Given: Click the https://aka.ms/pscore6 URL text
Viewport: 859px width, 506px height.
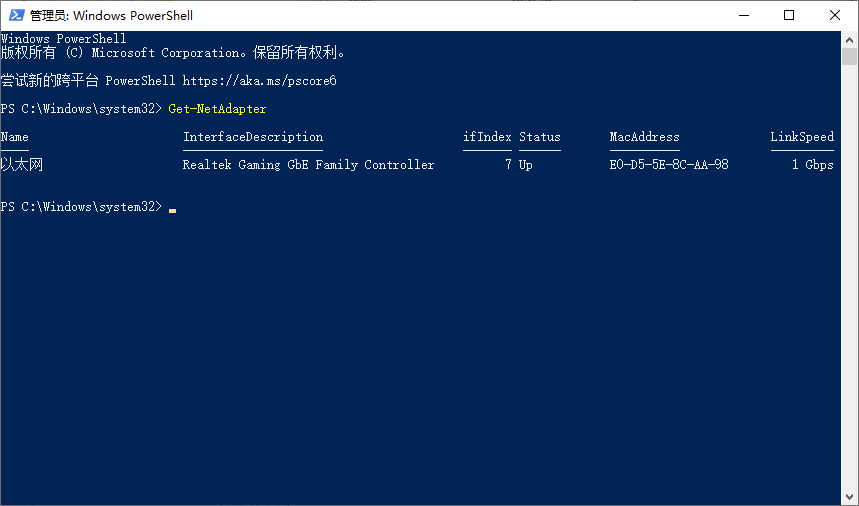Looking at the screenshot, I should coord(259,81).
